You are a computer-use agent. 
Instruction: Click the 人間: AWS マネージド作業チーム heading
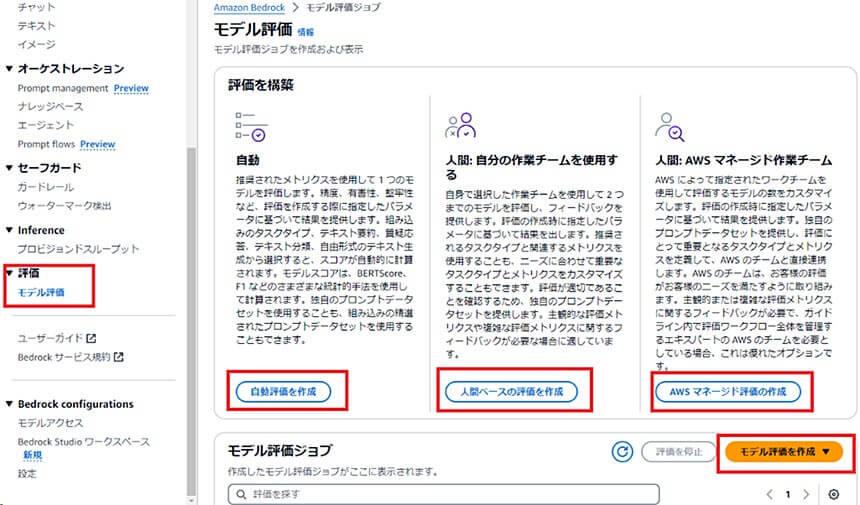point(744,160)
